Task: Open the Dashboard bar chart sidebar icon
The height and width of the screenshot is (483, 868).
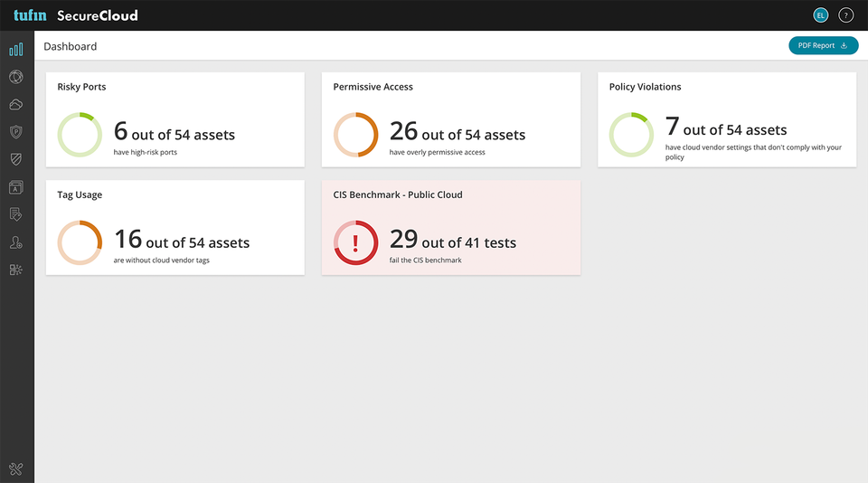Action: pyautogui.click(x=16, y=50)
